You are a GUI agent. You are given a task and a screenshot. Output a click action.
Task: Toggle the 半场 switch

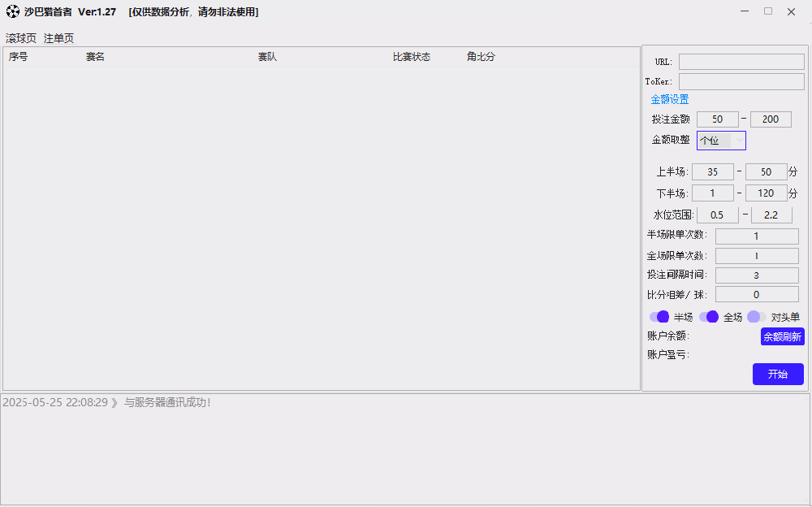(x=659, y=317)
